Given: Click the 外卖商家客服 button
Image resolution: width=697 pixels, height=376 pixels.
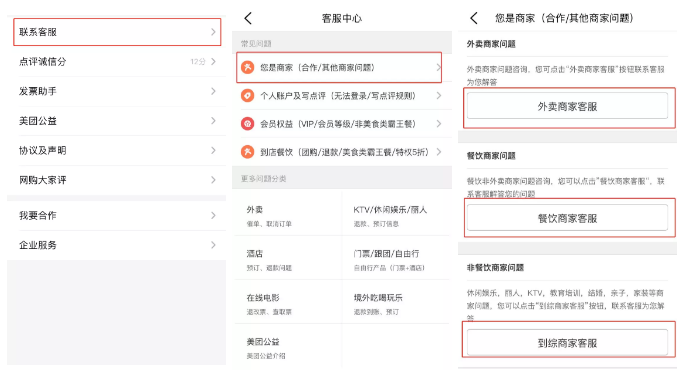Looking at the screenshot, I should (567, 106).
